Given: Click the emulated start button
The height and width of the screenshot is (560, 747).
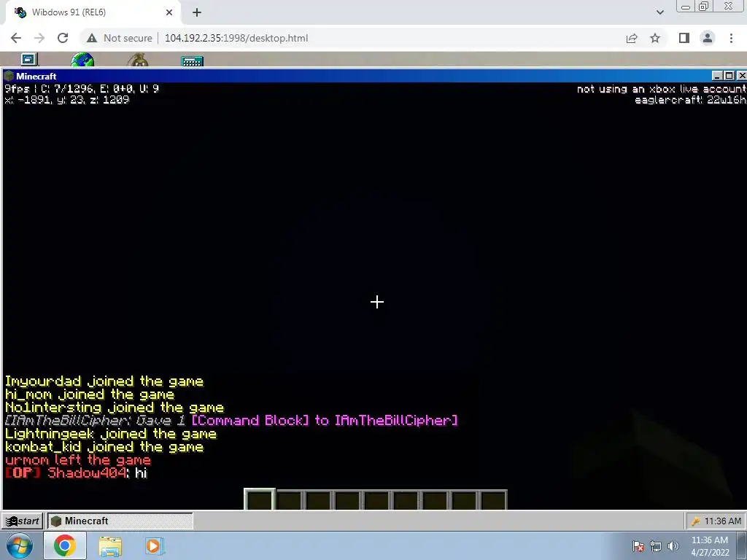Looking at the screenshot, I should click(x=22, y=521).
